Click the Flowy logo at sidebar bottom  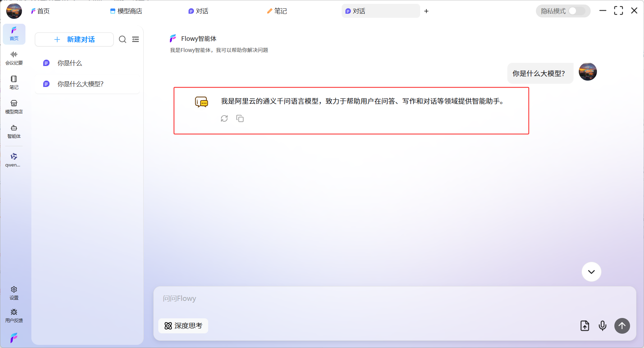point(14,338)
